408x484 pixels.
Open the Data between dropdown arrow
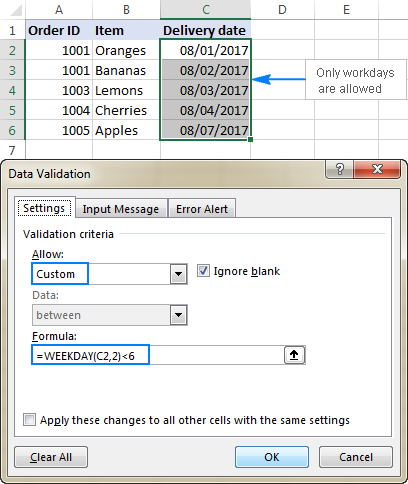[x=178, y=315]
